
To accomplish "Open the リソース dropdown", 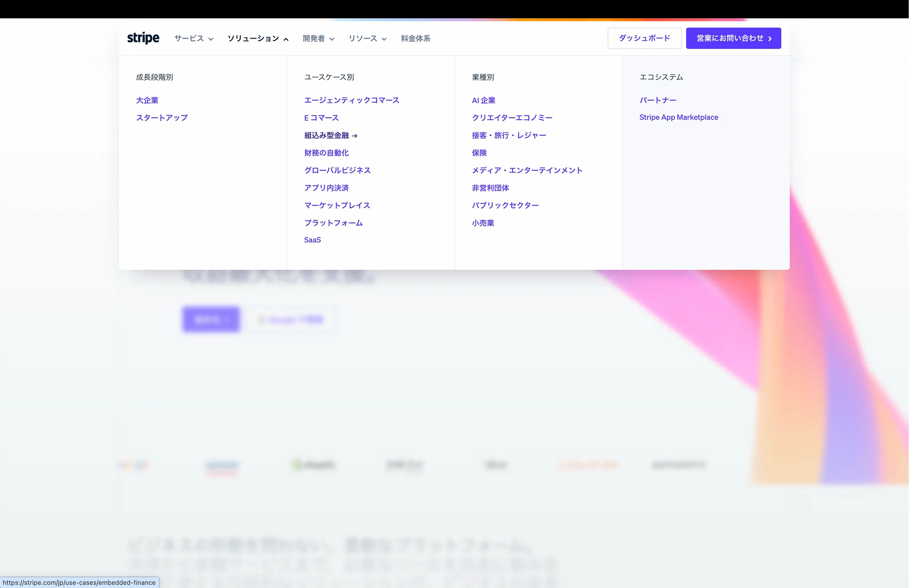I will pyautogui.click(x=367, y=38).
